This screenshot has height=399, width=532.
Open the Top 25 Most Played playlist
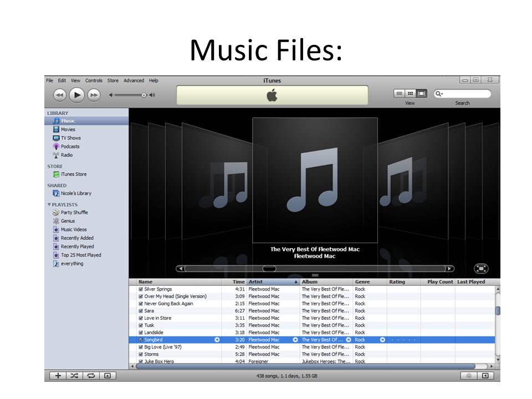coord(86,255)
